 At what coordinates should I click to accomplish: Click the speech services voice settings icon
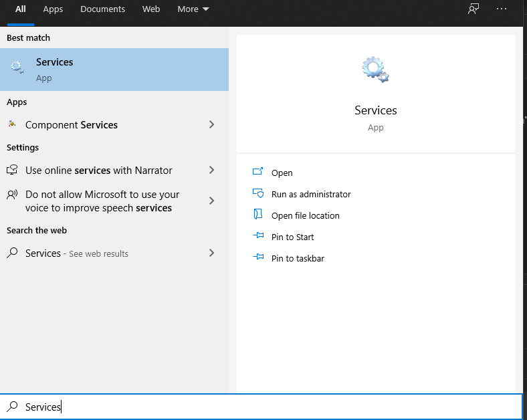point(12,195)
